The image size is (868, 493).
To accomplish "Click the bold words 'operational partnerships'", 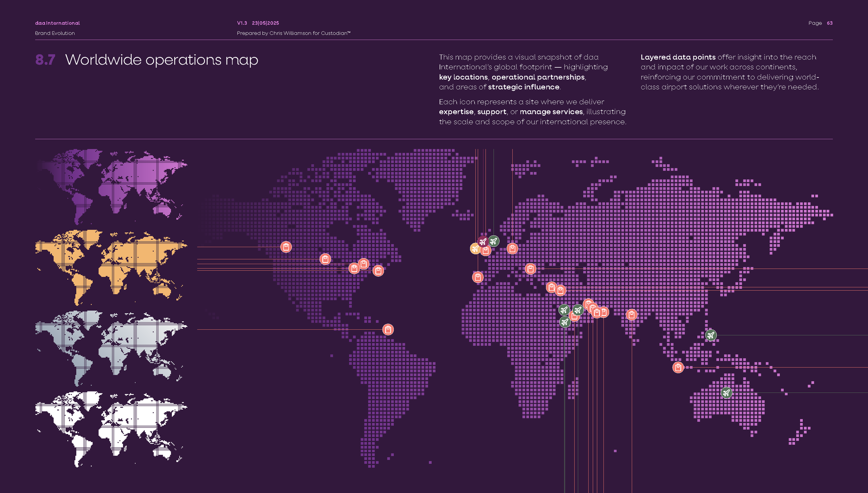I will (x=538, y=77).
